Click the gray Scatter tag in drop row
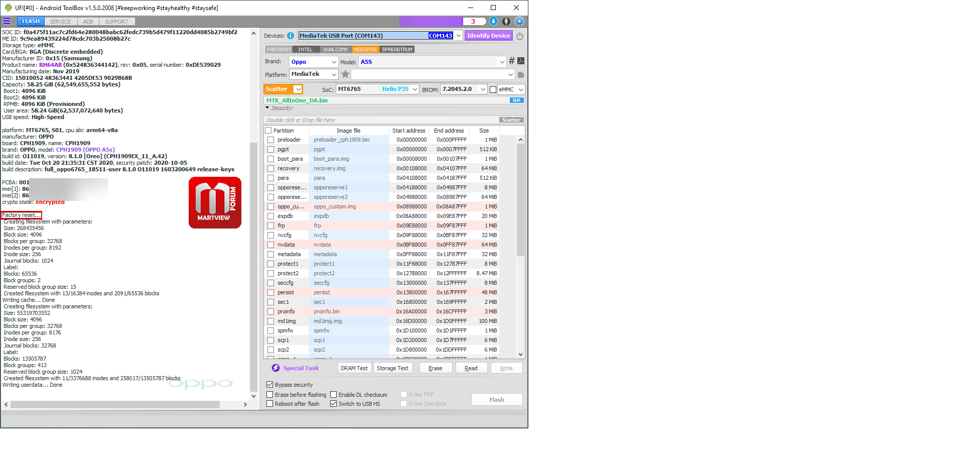This screenshot has height=452, width=980. 511,120
